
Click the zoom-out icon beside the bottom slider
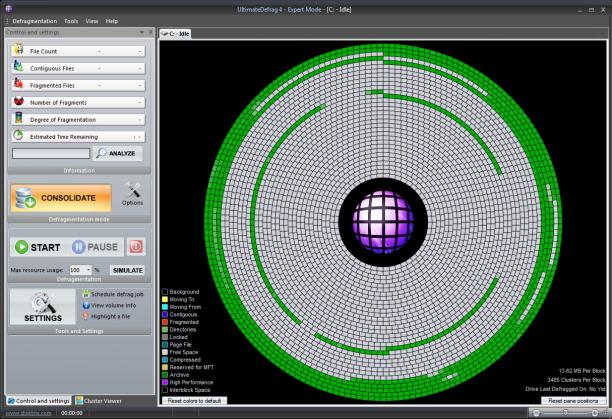tap(536, 413)
